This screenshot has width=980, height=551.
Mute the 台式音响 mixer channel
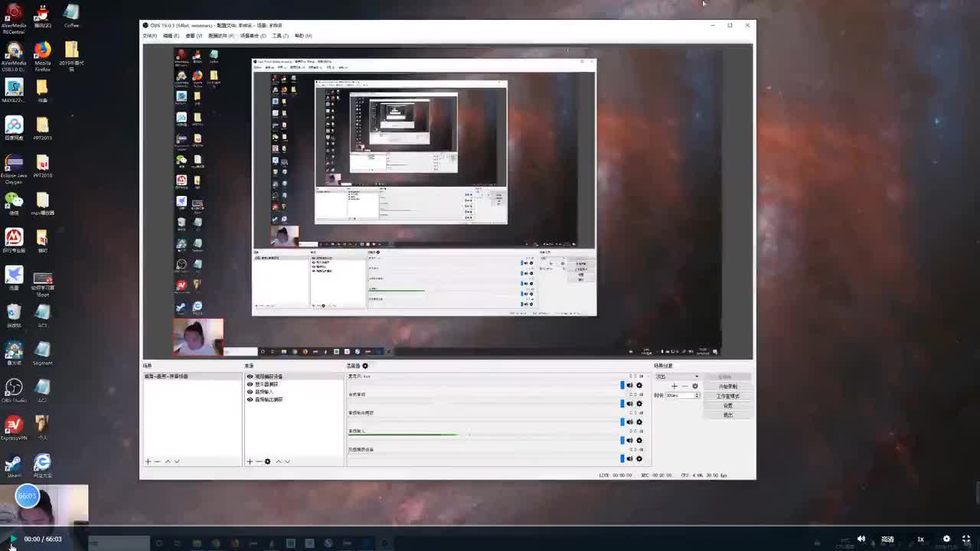click(630, 404)
